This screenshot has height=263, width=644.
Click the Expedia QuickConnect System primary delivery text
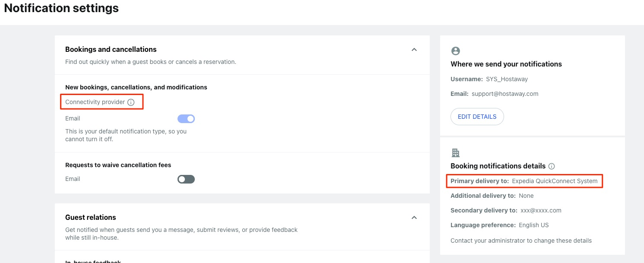pyautogui.click(x=555, y=181)
